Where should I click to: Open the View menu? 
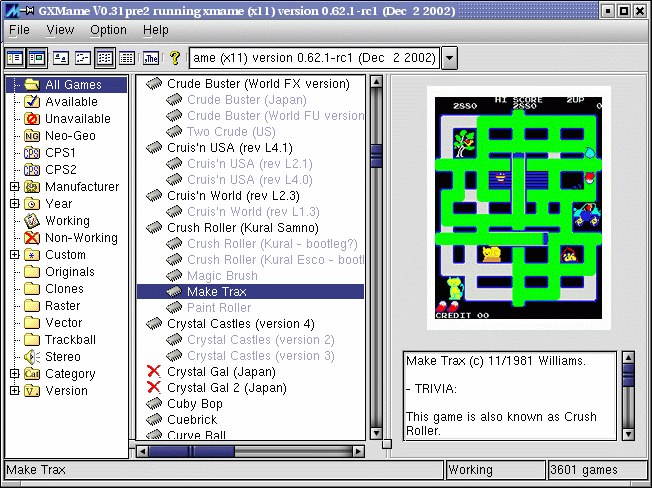(x=60, y=30)
